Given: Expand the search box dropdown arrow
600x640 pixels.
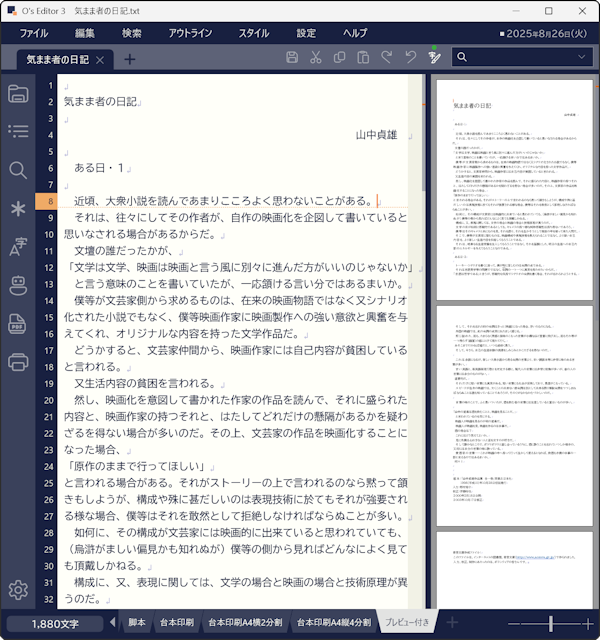Looking at the screenshot, I should (x=581, y=58).
